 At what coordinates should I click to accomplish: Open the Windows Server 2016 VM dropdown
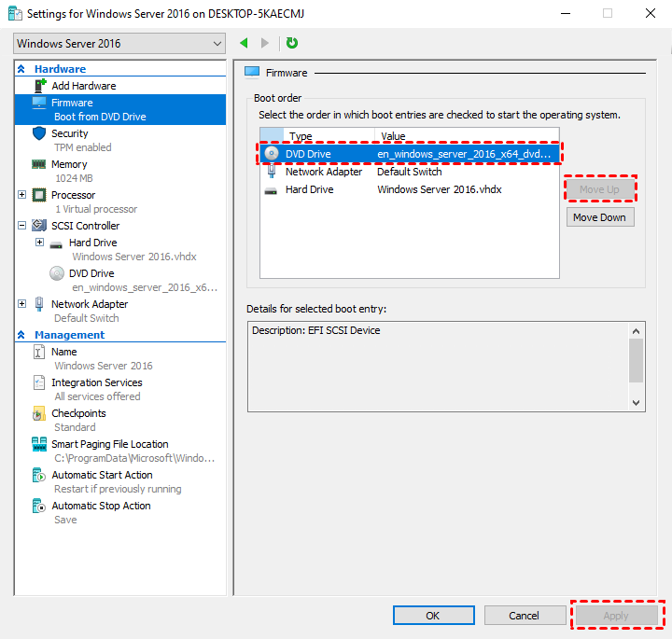click(119, 43)
